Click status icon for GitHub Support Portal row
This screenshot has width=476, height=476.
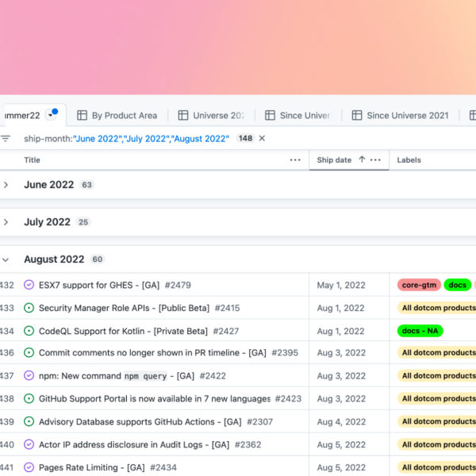point(29,398)
